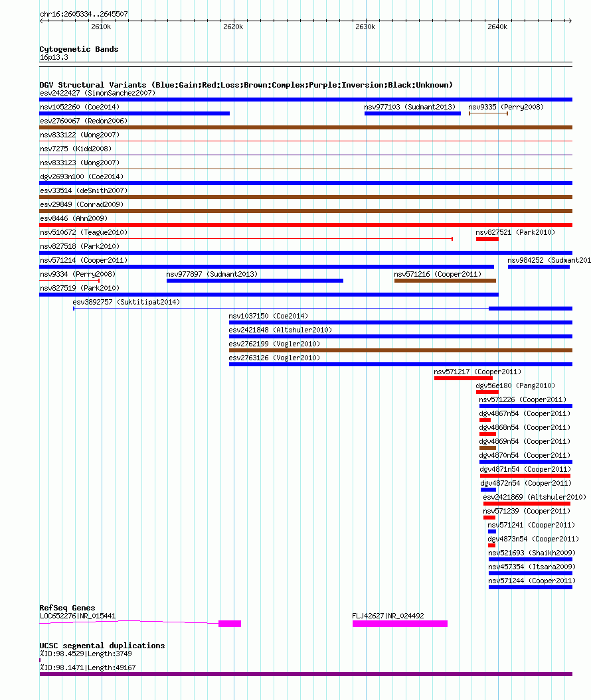
Task: Select the nsv977897 blue gain bar
Action: tap(254, 281)
